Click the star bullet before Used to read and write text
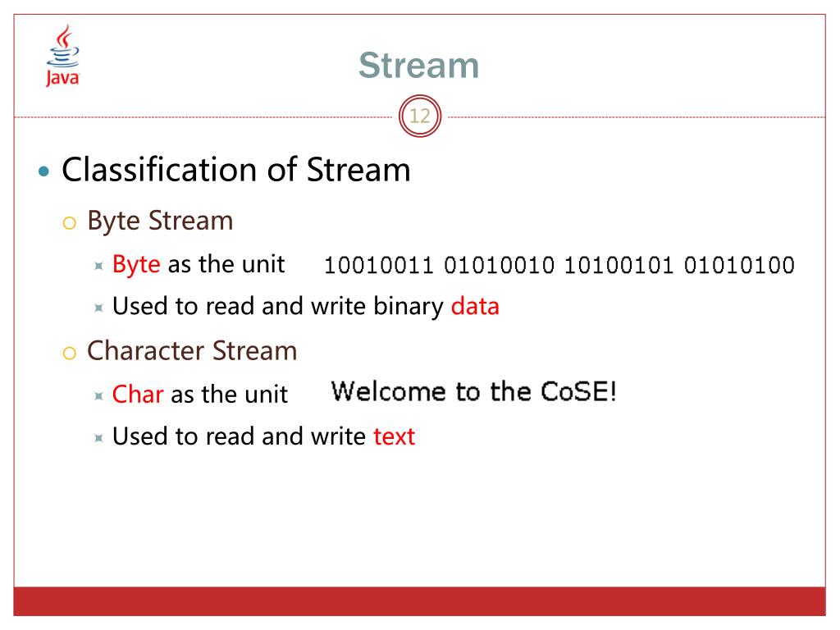 (98, 438)
